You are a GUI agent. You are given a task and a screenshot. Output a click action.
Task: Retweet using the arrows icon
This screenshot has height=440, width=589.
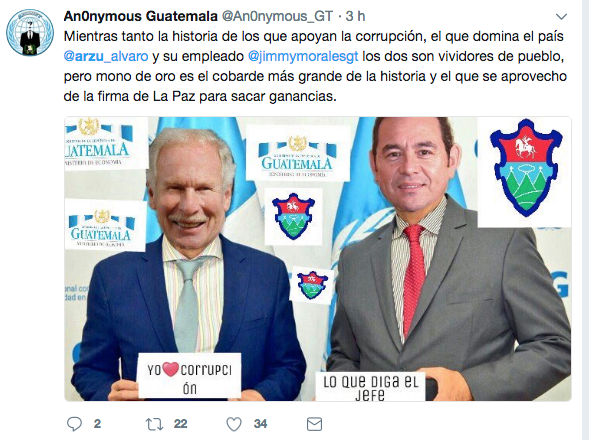click(x=154, y=424)
